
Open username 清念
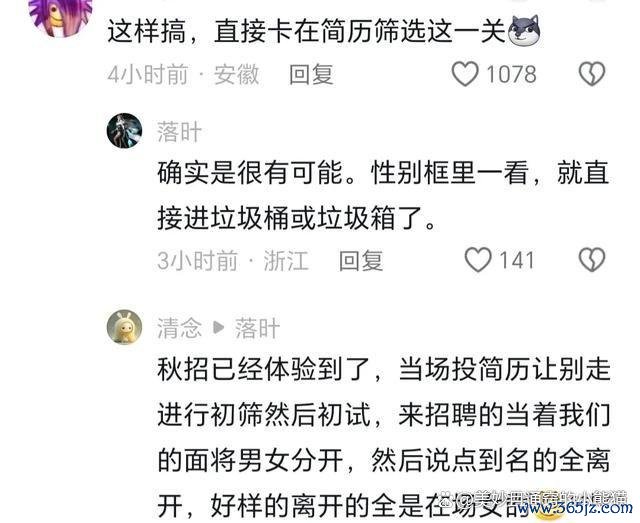[x=180, y=328]
